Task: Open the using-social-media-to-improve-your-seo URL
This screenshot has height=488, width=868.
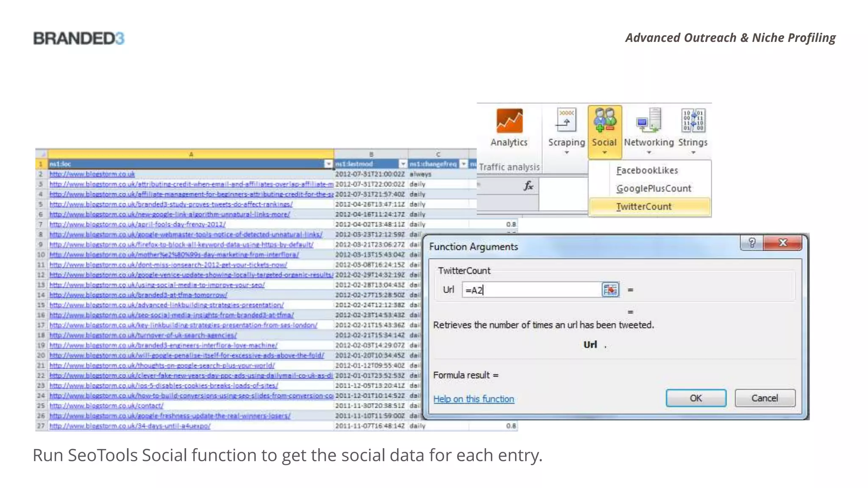Action: [157, 285]
